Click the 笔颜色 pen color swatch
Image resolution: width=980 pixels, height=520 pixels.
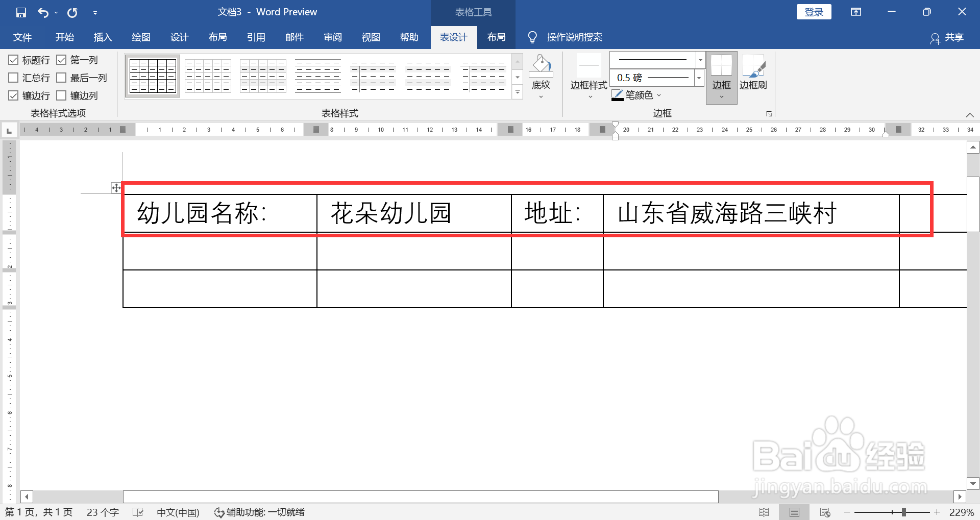[x=617, y=95]
